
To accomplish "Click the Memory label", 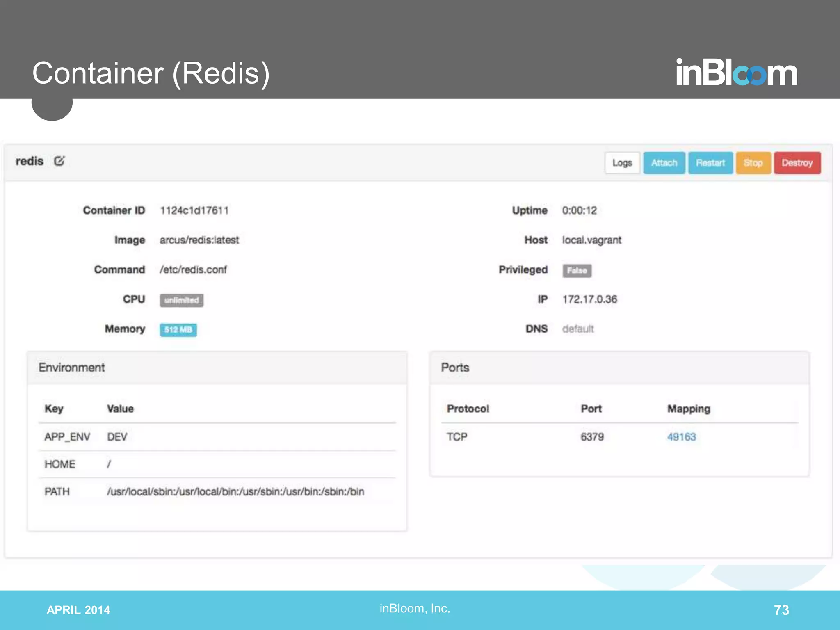I will pyautogui.click(x=125, y=329).
